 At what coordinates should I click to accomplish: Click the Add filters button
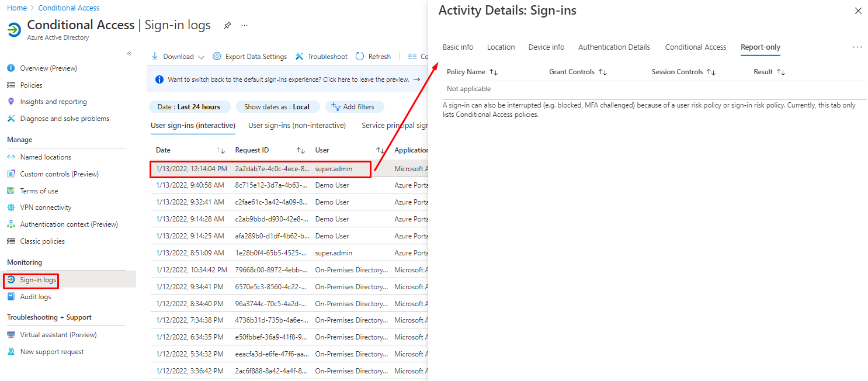coord(353,107)
